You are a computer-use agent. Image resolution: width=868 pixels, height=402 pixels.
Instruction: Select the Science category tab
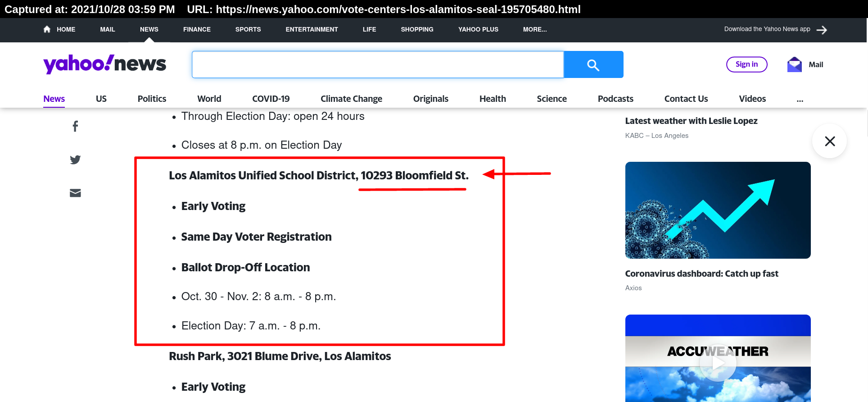coord(552,99)
